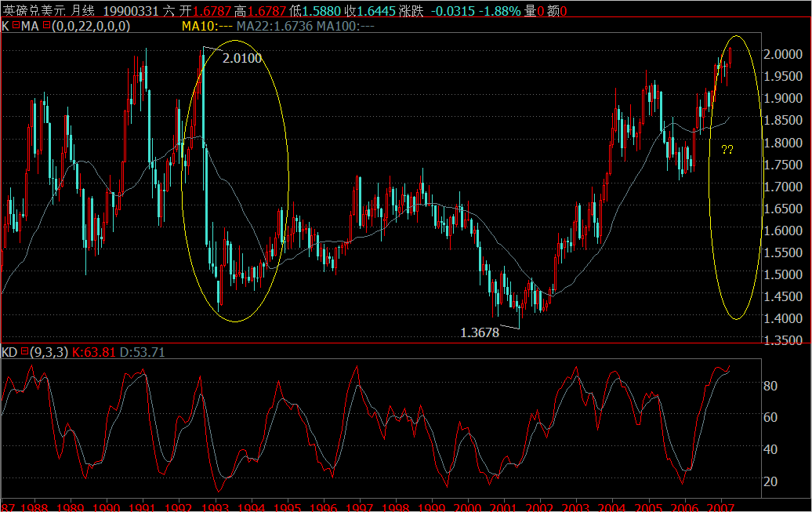The image size is (812, 512).
Task: Click the 1.3678 low annotation
Action: click(x=480, y=332)
